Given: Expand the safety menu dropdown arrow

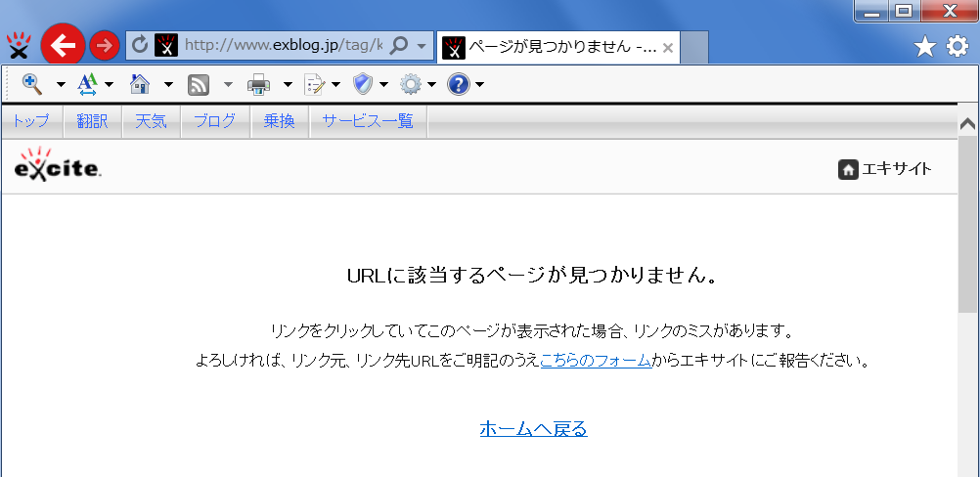Looking at the screenshot, I should click(x=383, y=84).
